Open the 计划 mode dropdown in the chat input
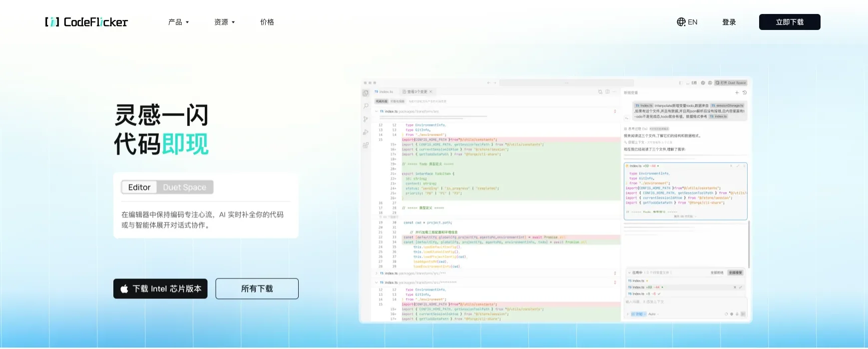Image resolution: width=868 pixels, height=349 pixels. pyautogui.click(x=638, y=314)
